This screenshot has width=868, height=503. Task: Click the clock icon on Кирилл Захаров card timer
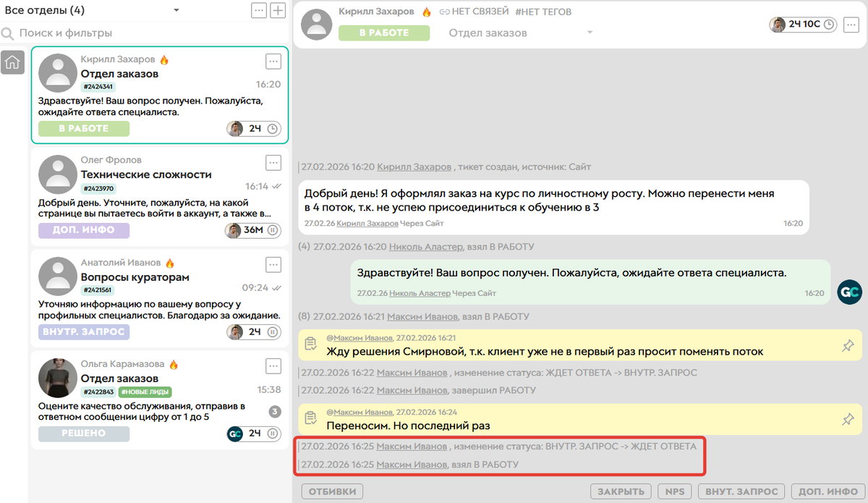coord(273,129)
